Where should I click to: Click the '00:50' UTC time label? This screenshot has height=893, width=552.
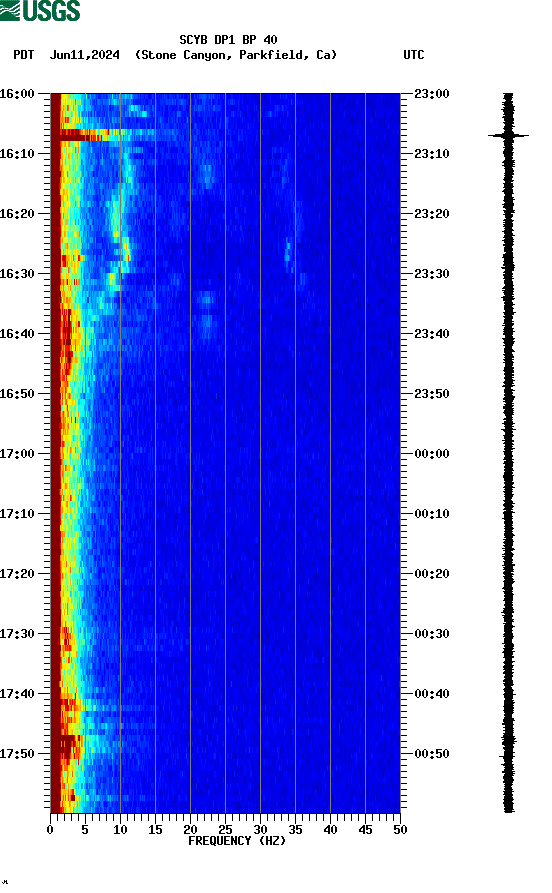click(432, 753)
